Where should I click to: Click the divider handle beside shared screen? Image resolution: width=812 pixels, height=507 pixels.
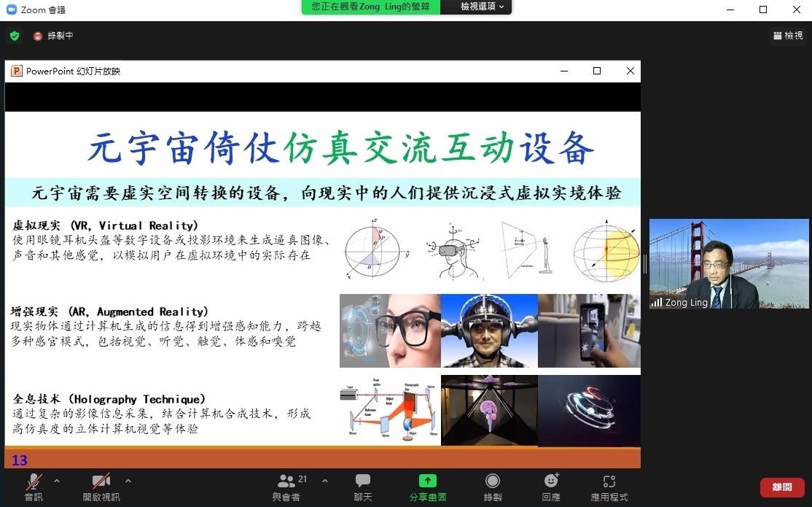[644, 263]
